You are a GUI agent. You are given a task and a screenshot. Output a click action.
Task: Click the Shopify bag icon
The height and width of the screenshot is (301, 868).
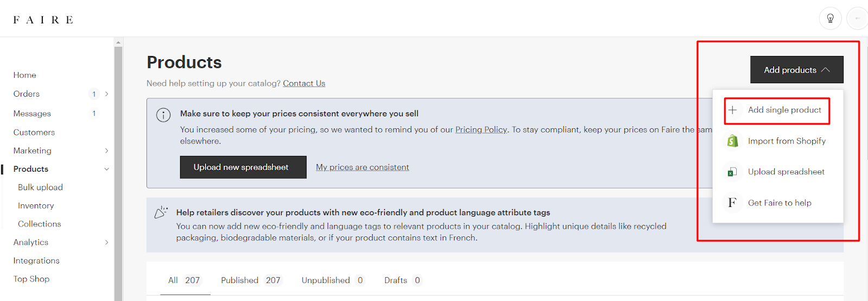click(732, 141)
